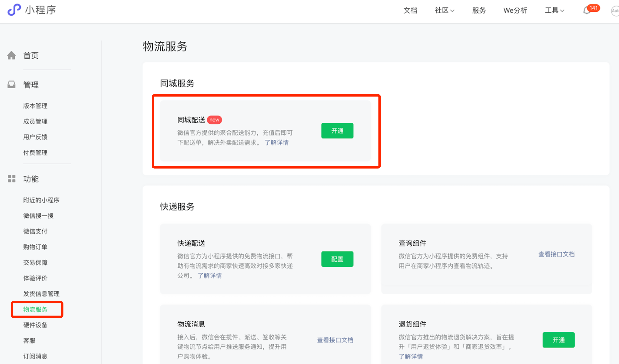Open 发货信息管理 in the sidebar

click(x=41, y=294)
